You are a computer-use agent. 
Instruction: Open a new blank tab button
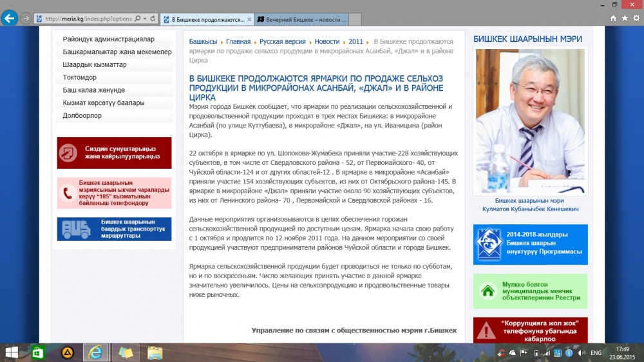[355, 19]
